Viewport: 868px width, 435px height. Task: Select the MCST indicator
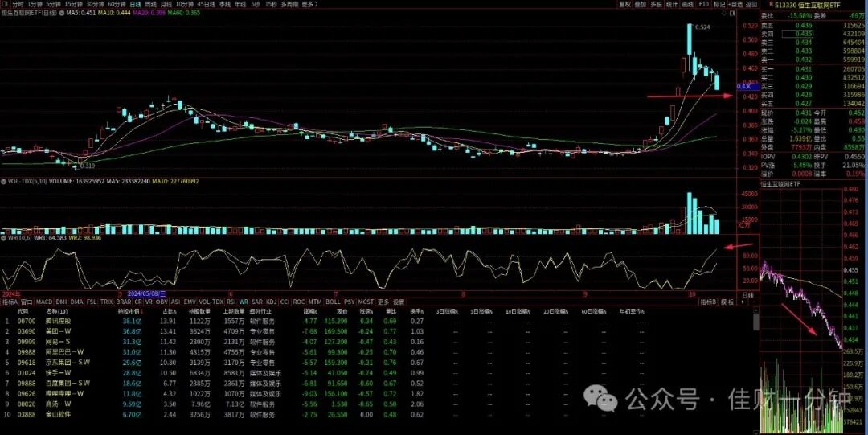click(x=366, y=302)
